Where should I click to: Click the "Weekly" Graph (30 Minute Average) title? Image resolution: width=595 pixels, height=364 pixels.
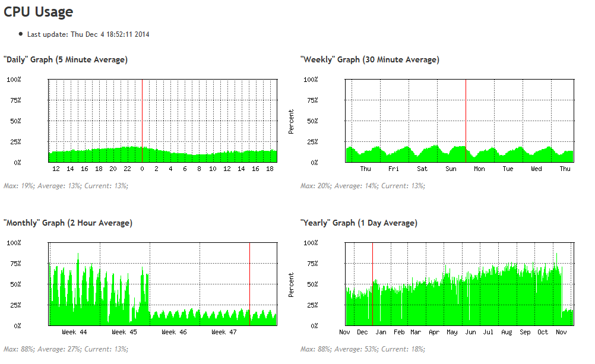point(369,59)
